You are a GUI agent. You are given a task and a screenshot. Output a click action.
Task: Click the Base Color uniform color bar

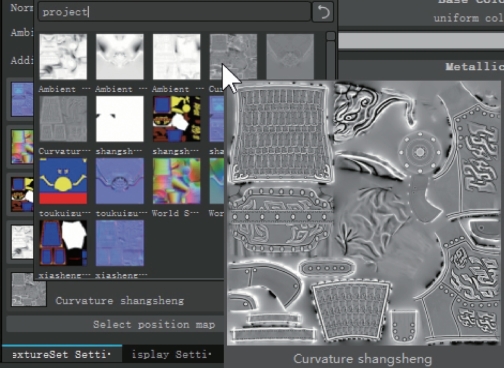tap(421, 41)
